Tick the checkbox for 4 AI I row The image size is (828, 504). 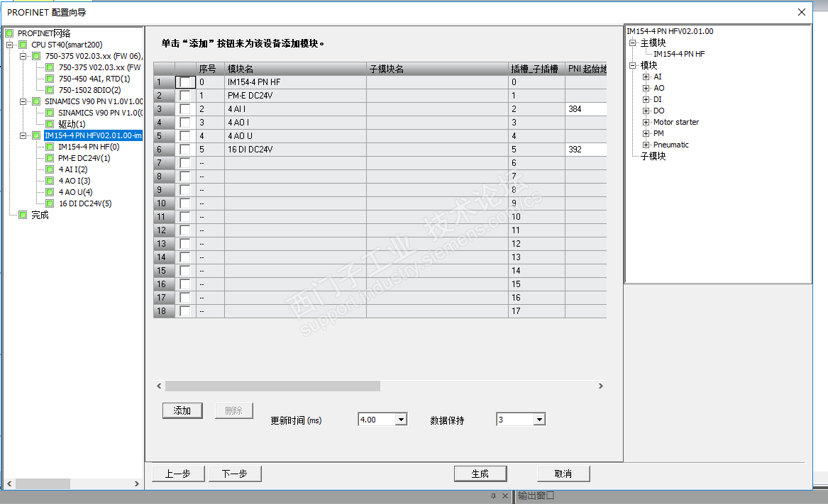point(184,109)
